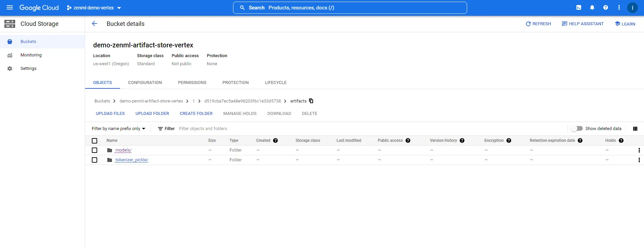Open column display options icon
The height and width of the screenshot is (247, 644).
click(x=635, y=129)
